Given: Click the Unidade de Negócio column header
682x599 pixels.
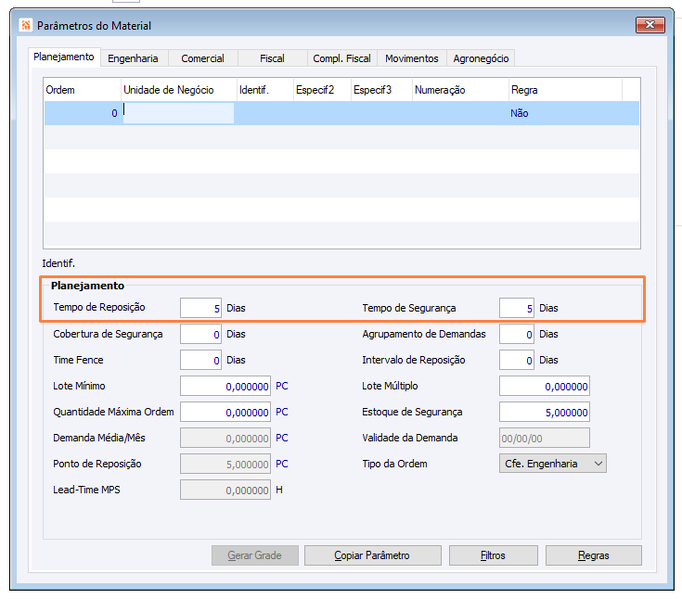Looking at the screenshot, I should (x=179, y=90).
